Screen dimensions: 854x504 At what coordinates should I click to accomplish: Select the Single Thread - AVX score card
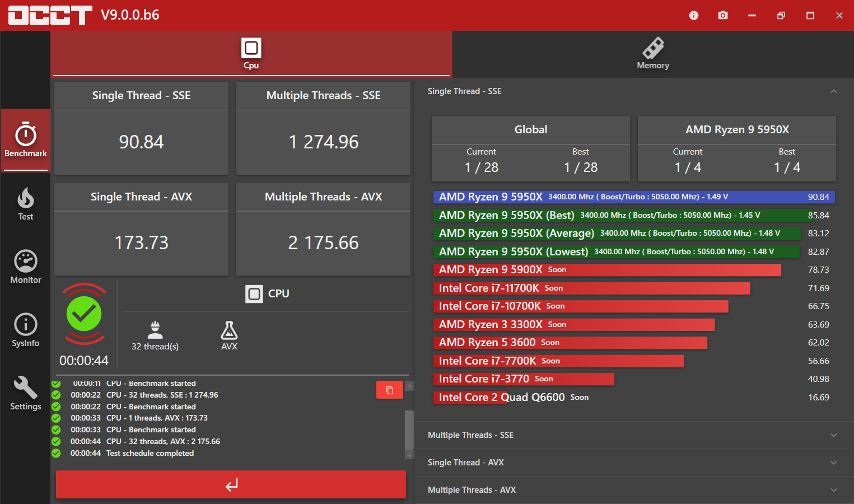pyautogui.click(x=141, y=229)
